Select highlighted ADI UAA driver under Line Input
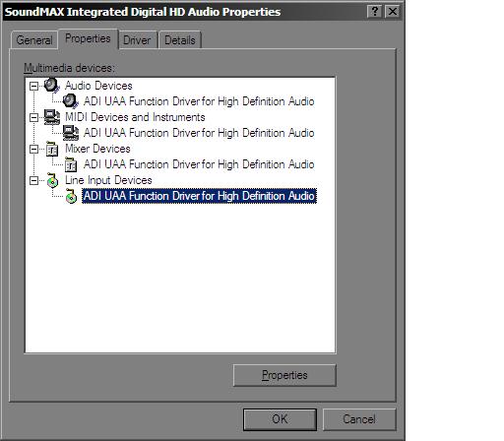 [x=199, y=196]
